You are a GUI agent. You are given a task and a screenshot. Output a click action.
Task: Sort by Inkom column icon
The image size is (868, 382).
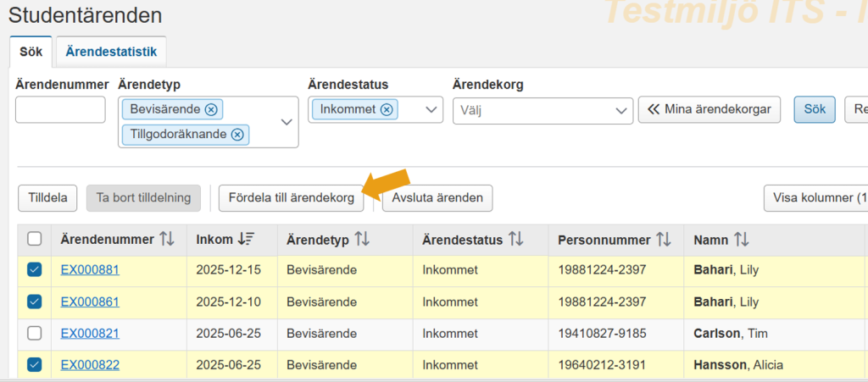click(245, 240)
